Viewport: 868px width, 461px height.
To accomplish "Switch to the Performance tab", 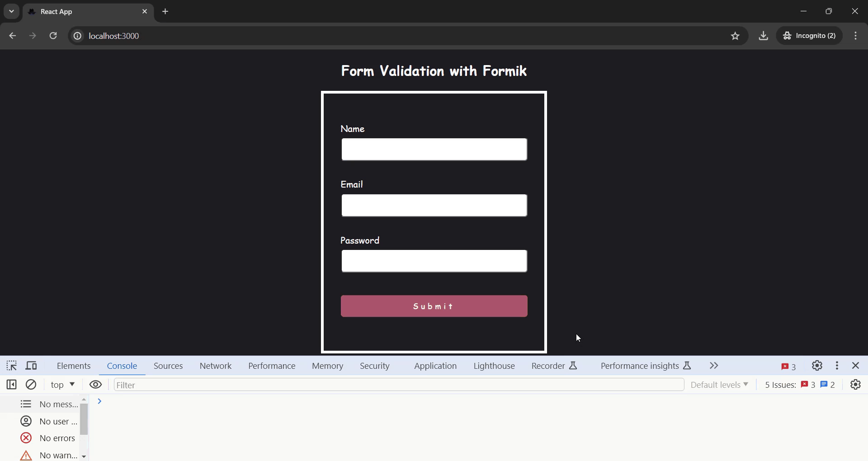I will (272, 366).
